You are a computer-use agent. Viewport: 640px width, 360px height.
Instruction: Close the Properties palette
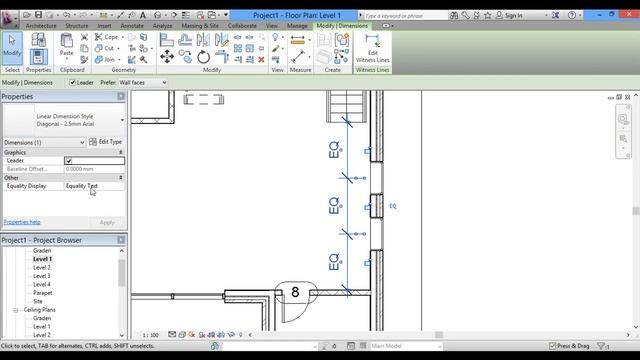pyautogui.click(x=121, y=96)
